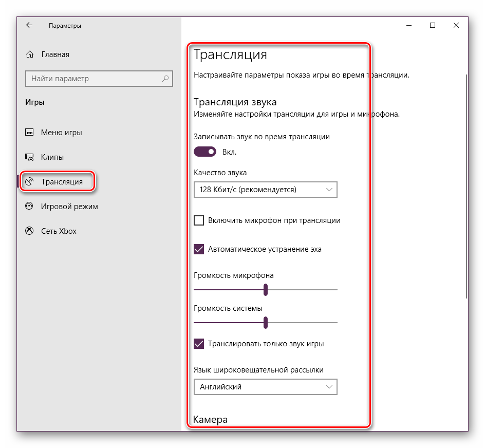Click the Сеть Xbox logo icon
The height and width of the screenshot is (448, 485).
30,231
